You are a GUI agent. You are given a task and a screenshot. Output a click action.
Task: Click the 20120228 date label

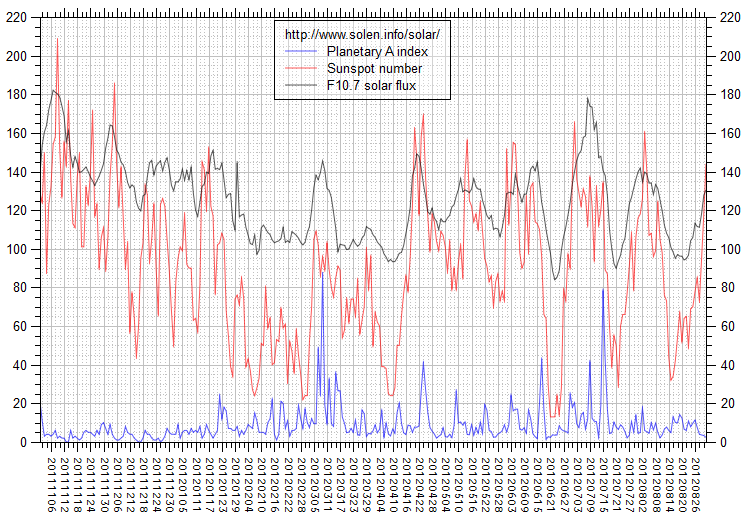pyautogui.click(x=301, y=485)
